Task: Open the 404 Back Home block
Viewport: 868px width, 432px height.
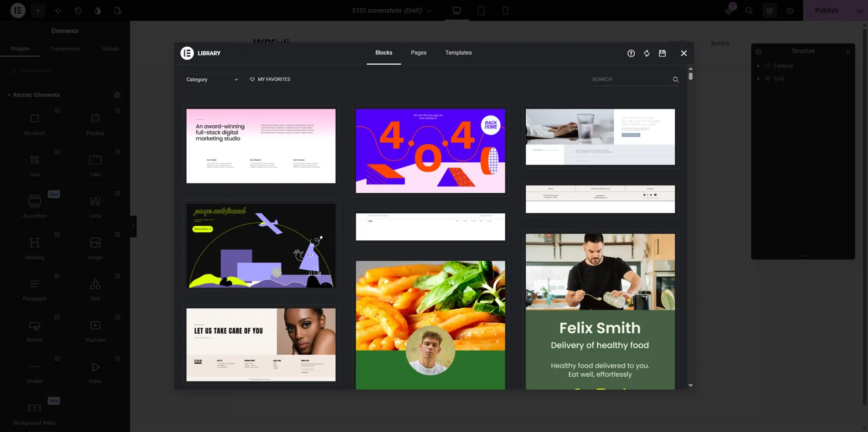Action: (430, 151)
